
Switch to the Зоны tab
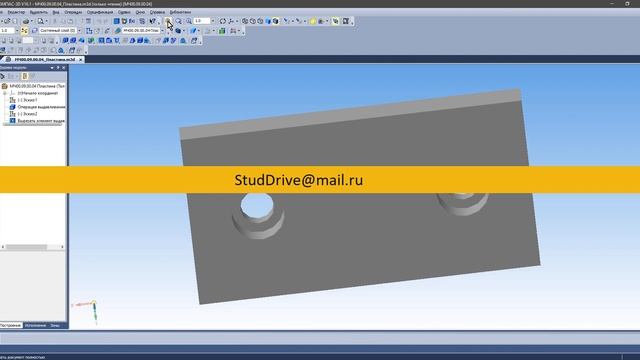click(55, 325)
